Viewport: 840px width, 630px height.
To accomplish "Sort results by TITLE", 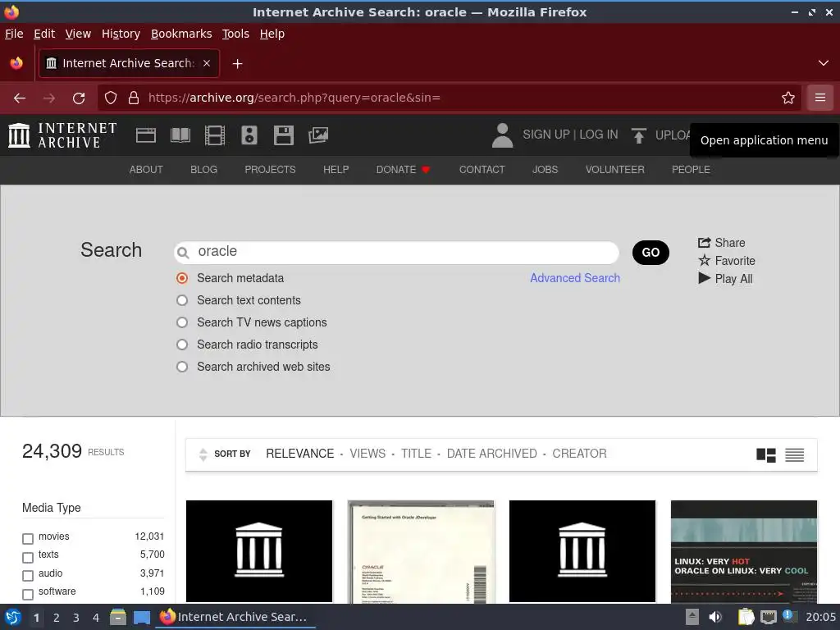I will (416, 454).
